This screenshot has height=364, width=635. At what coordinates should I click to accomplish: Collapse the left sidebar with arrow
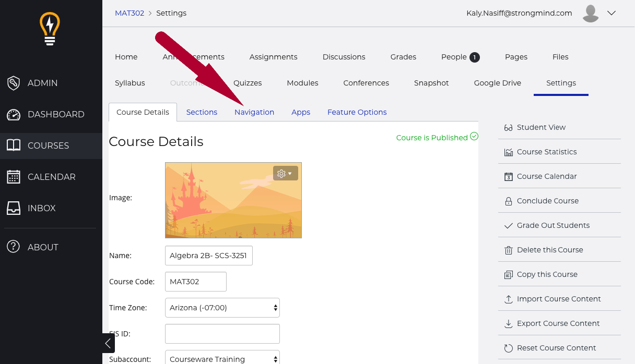click(108, 343)
